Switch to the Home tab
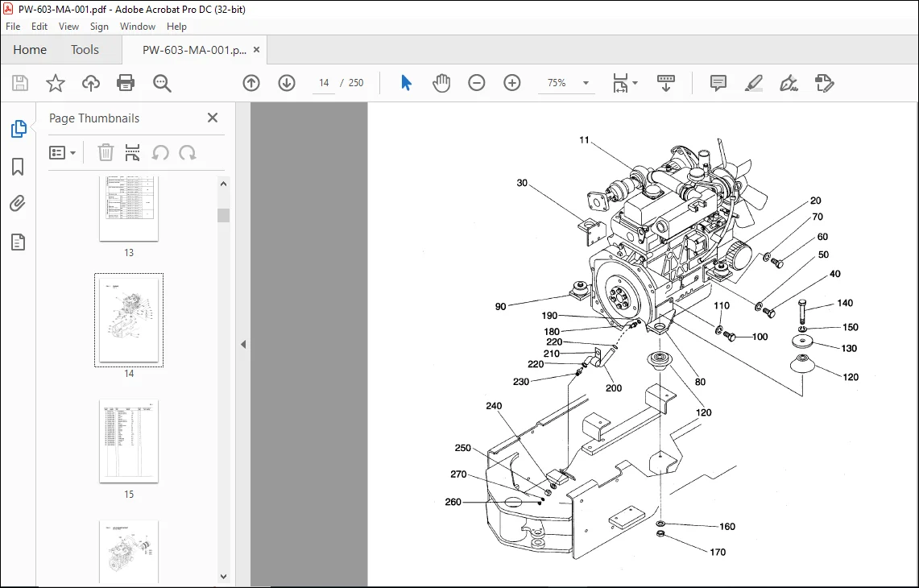Screen dimensions: 919x588 (x=30, y=50)
